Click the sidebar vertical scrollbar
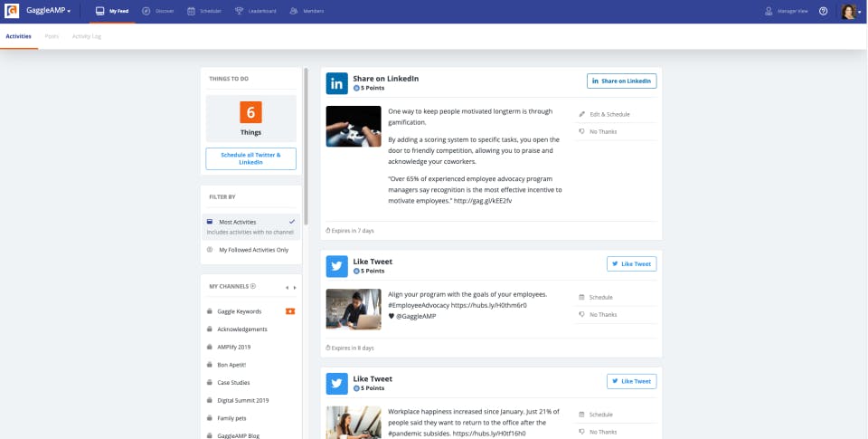 coord(307,147)
